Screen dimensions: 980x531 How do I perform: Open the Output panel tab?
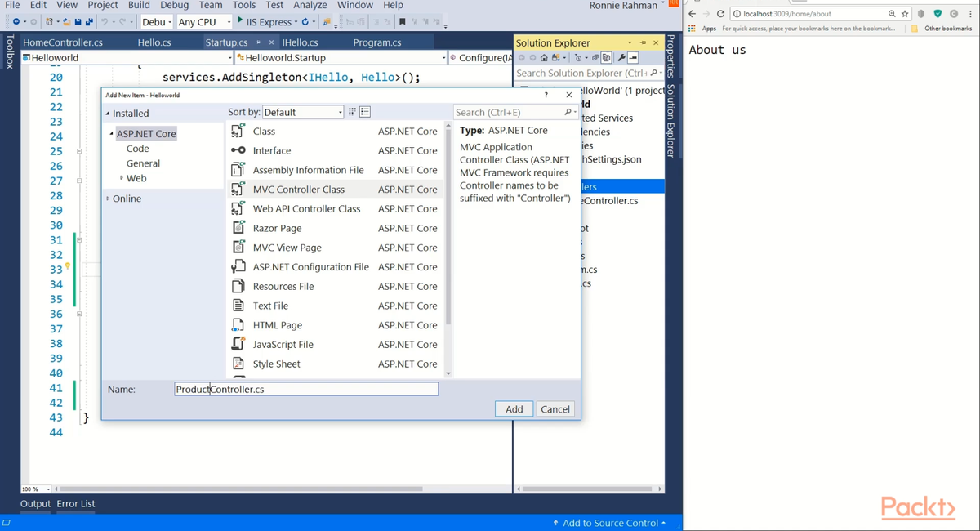tap(35, 504)
